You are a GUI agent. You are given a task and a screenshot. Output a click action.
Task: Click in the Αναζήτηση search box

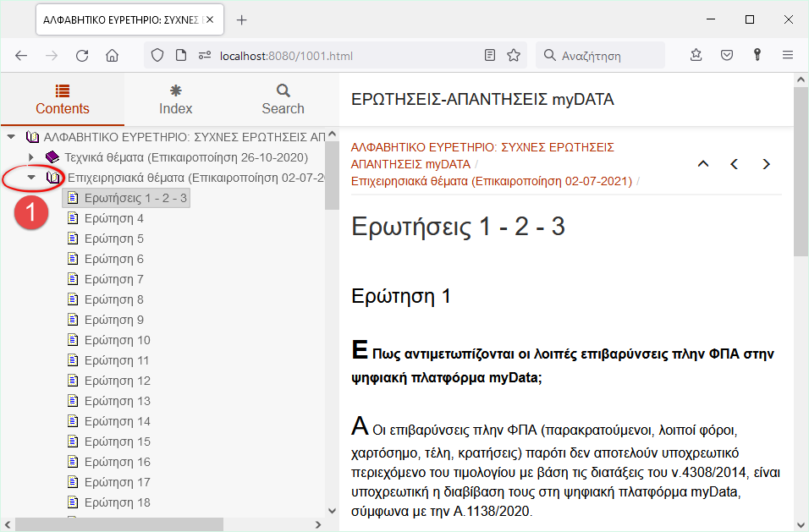[x=601, y=56]
